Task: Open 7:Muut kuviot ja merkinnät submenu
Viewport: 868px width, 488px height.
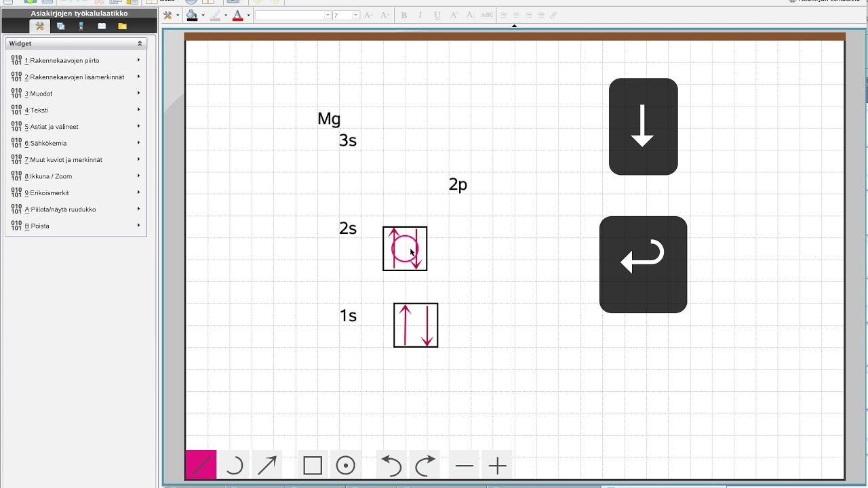Action: (x=76, y=159)
